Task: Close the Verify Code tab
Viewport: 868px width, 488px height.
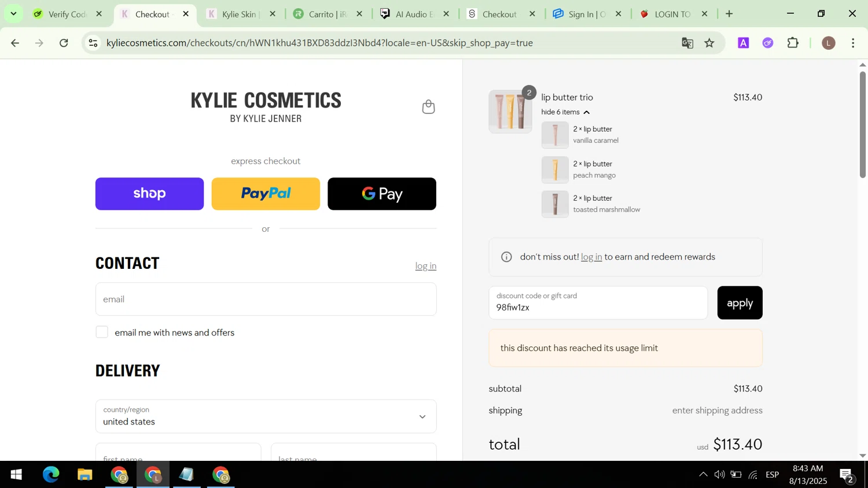Action: pos(99,14)
